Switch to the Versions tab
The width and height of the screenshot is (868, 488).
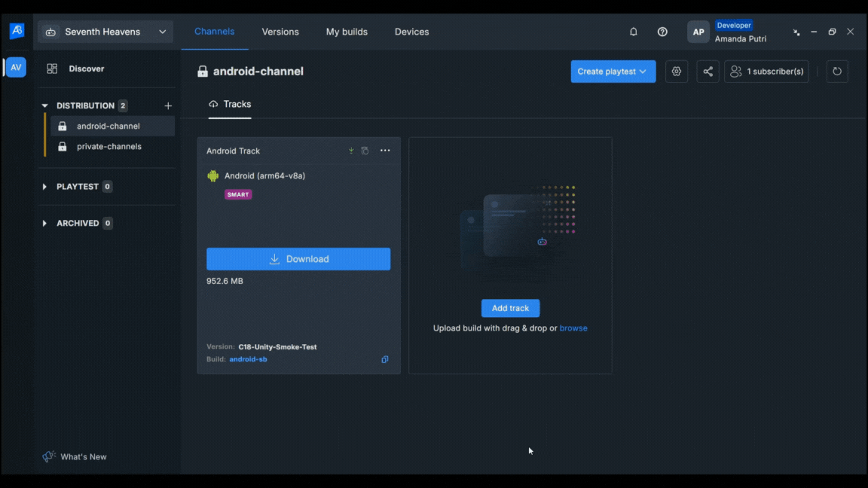pos(280,32)
